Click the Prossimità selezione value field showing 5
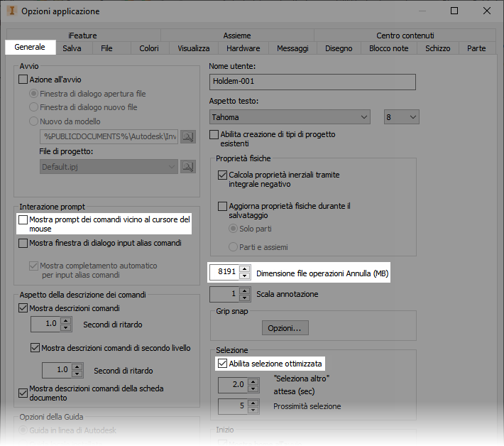This screenshot has width=504, height=446. pyautogui.click(x=234, y=406)
